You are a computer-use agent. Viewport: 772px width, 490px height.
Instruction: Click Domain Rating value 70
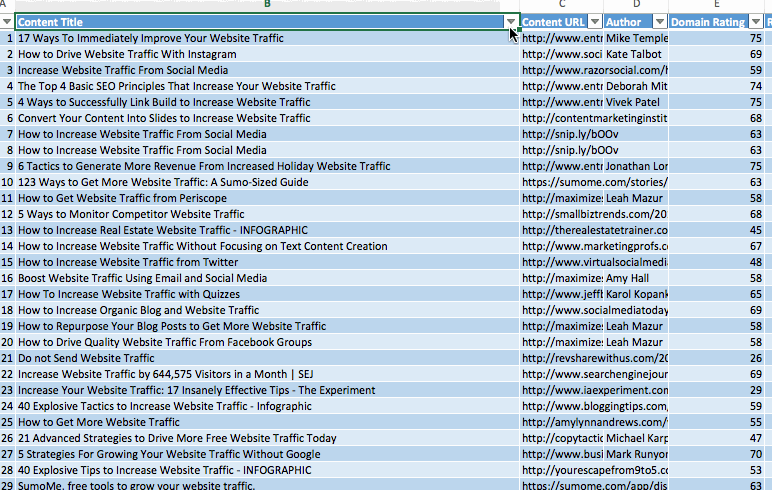pyautogui.click(x=716, y=455)
